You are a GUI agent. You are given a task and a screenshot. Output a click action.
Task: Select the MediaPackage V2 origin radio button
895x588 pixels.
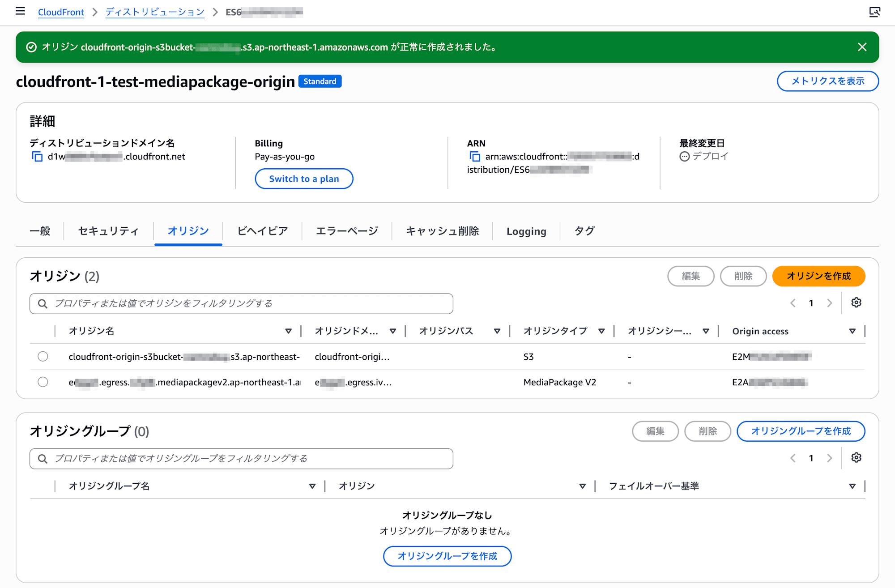tap(43, 382)
